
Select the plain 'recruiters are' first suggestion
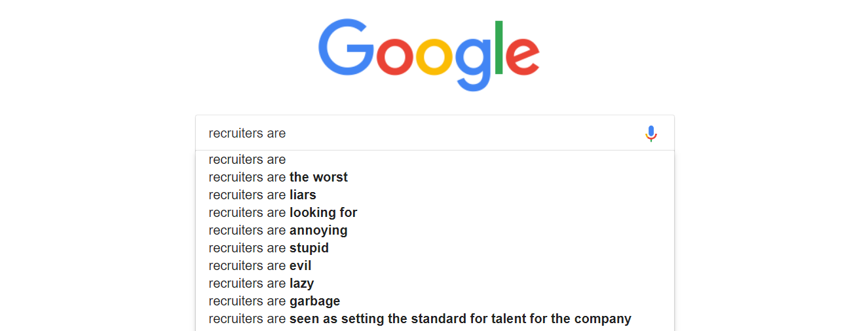pyautogui.click(x=248, y=159)
